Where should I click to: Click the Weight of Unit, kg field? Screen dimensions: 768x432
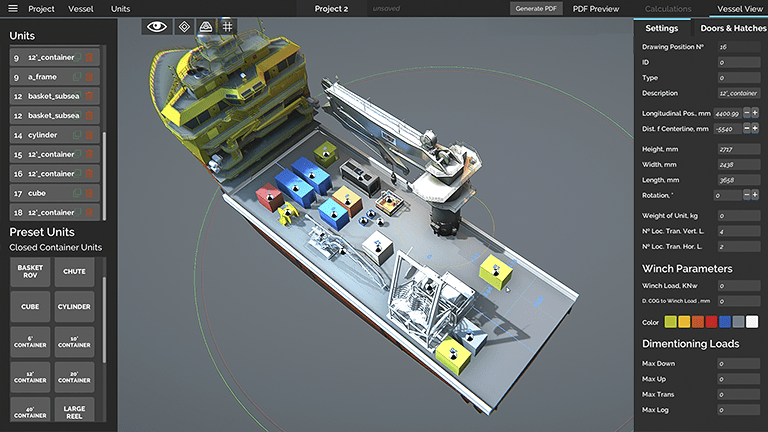pyautogui.click(x=739, y=216)
